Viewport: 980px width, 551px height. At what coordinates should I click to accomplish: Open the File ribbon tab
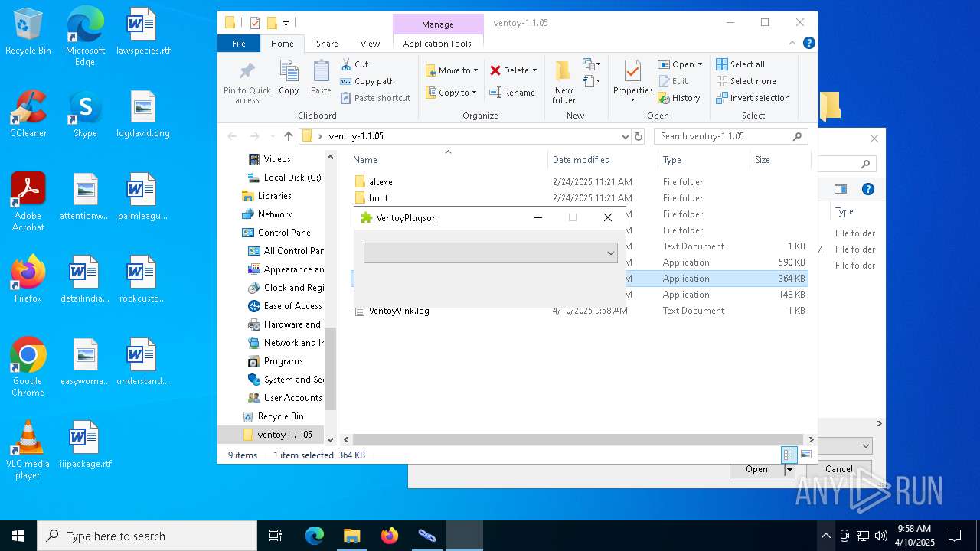pyautogui.click(x=239, y=44)
